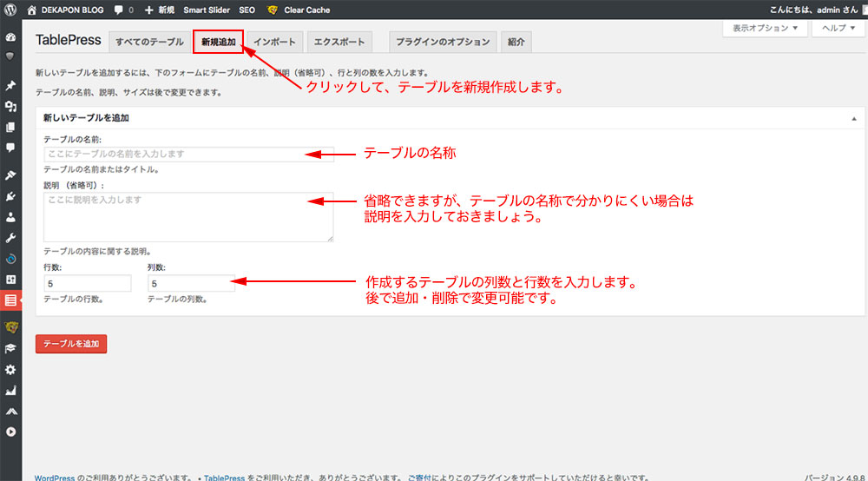Open Smart Slider in admin bar
This screenshot has height=481, width=868.
[207, 10]
